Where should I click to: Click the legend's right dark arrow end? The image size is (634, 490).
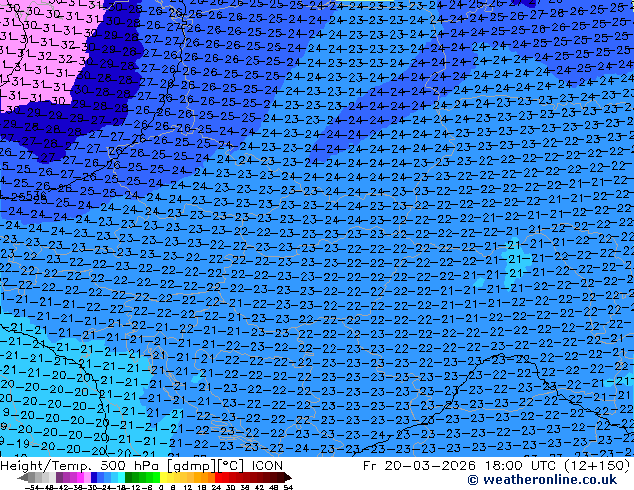coord(287,478)
